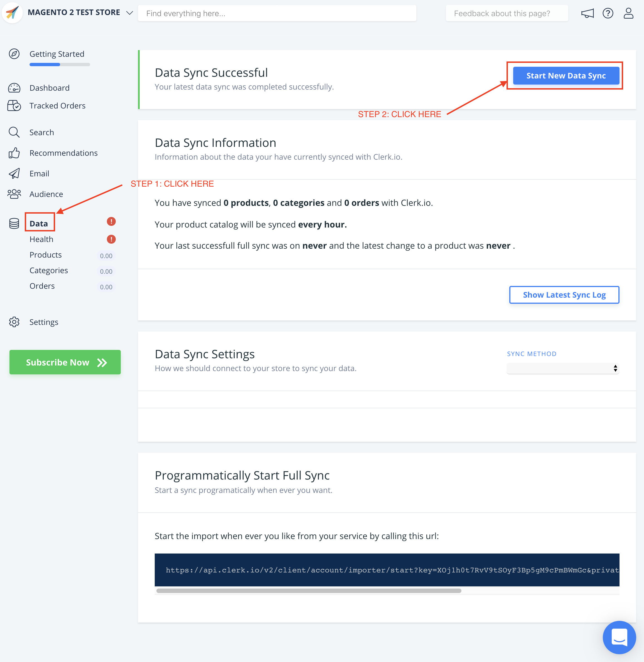Click the Getting Started compass icon
This screenshot has width=644, height=662.
[14, 54]
